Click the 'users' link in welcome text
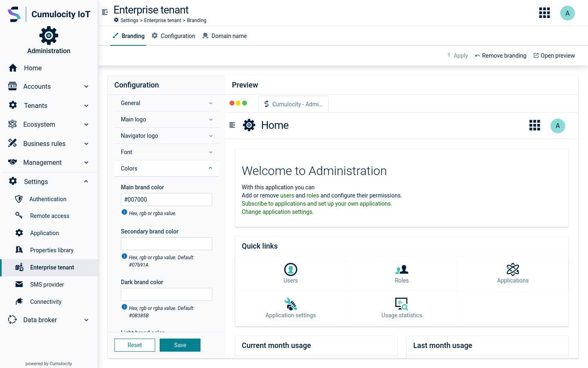The height and width of the screenshot is (368, 588). (287, 195)
